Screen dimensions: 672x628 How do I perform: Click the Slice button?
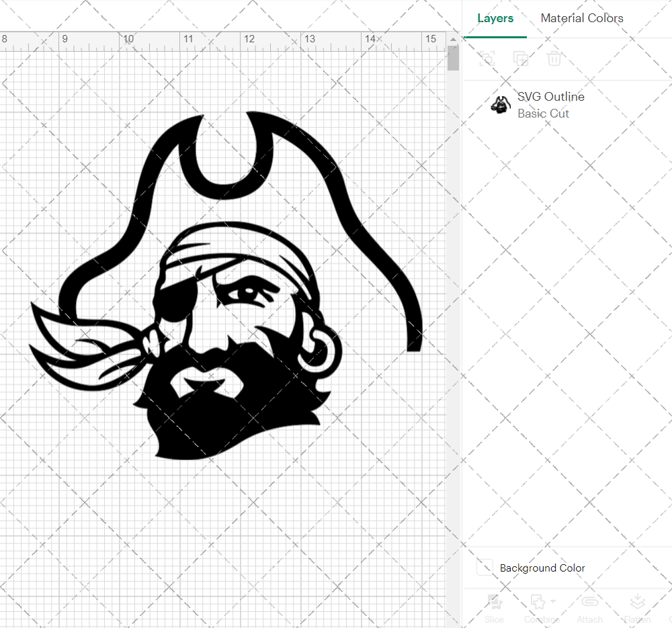pos(494,609)
